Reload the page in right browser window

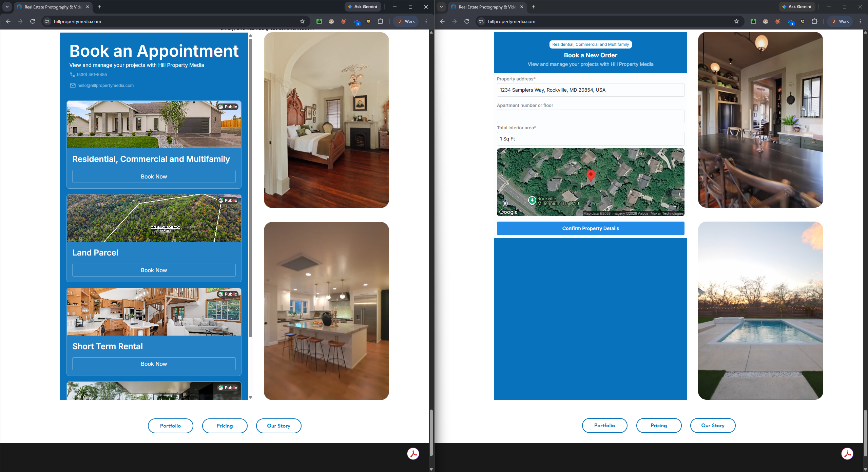pyautogui.click(x=467, y=21)
